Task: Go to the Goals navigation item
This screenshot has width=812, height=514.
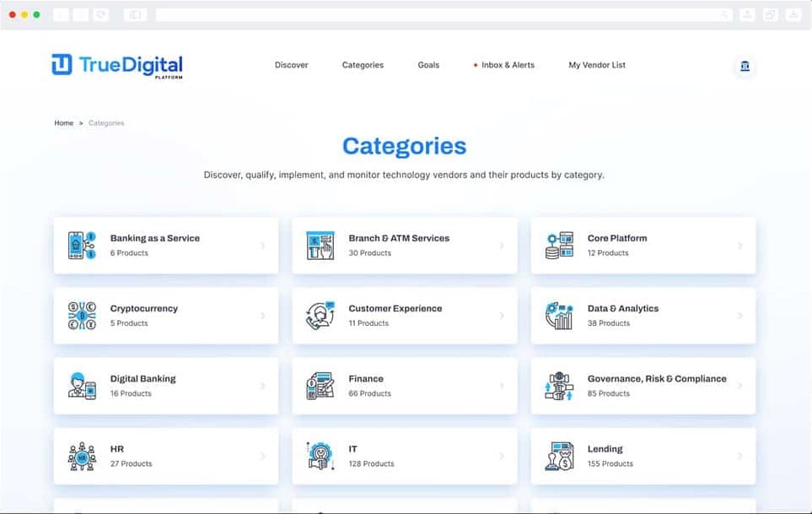Action: (x=428, y=65)
